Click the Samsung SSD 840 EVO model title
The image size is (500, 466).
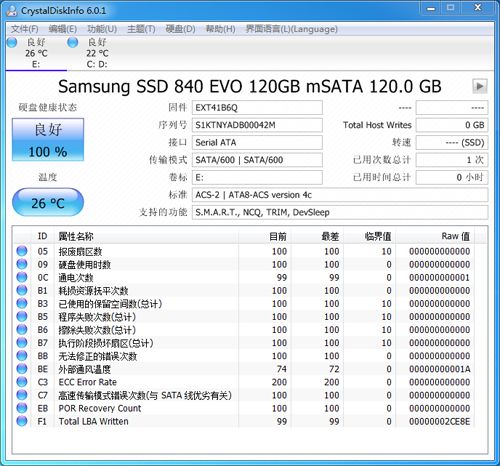tap(250, 87)
